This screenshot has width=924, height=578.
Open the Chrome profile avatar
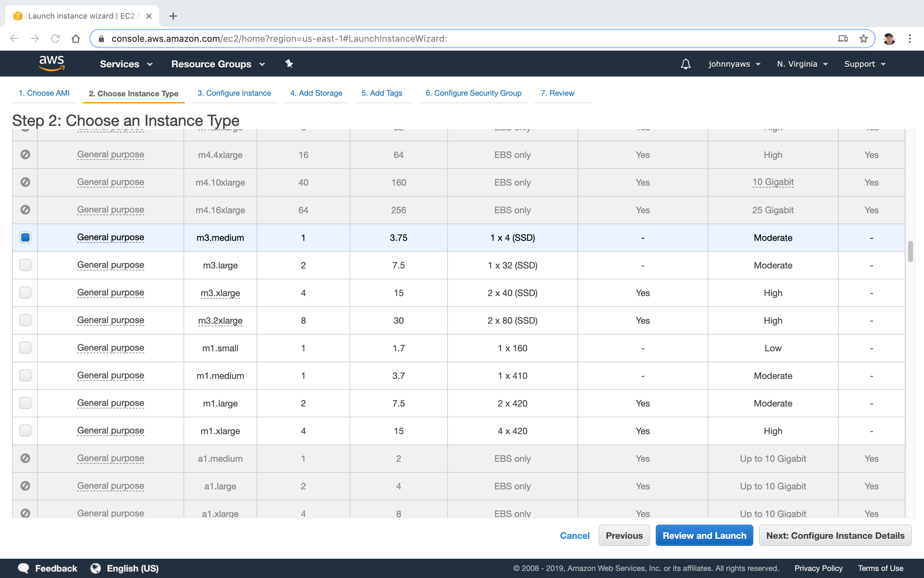[x=889, y=39]
